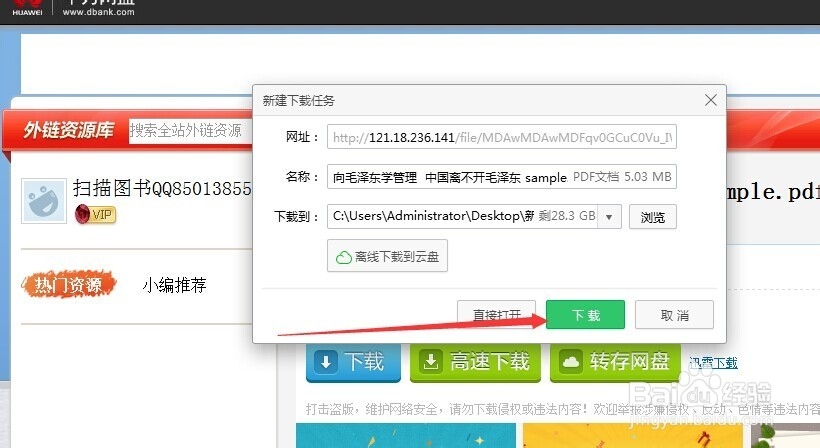Click the yellow banner thumbnail below

coord(633,435)
